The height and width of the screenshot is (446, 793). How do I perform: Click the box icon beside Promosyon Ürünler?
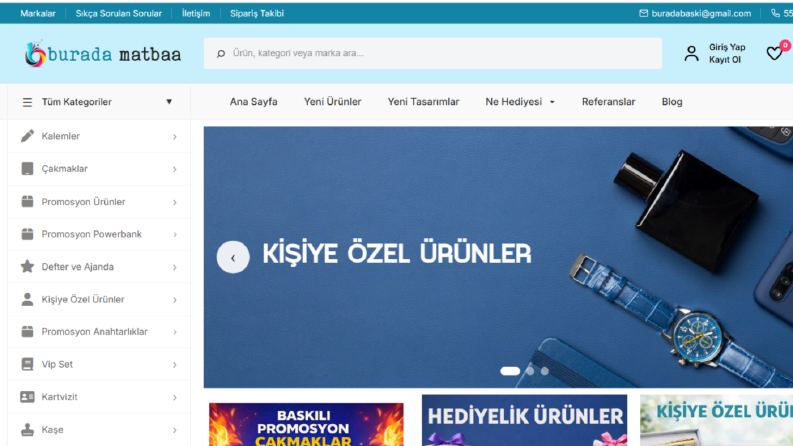coord(27,201)
